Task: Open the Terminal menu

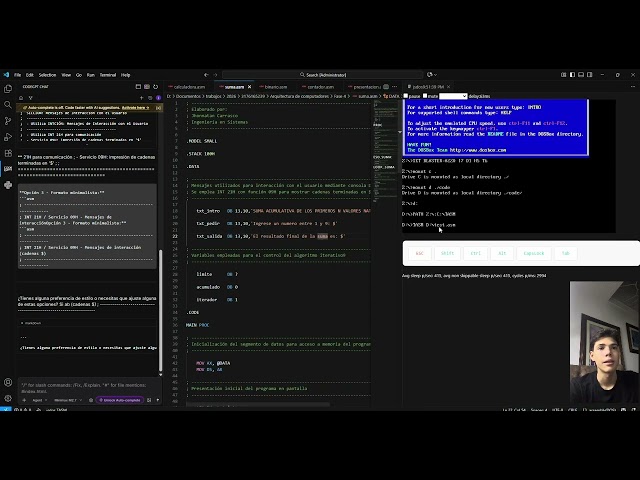Action: tap(108, 75)
